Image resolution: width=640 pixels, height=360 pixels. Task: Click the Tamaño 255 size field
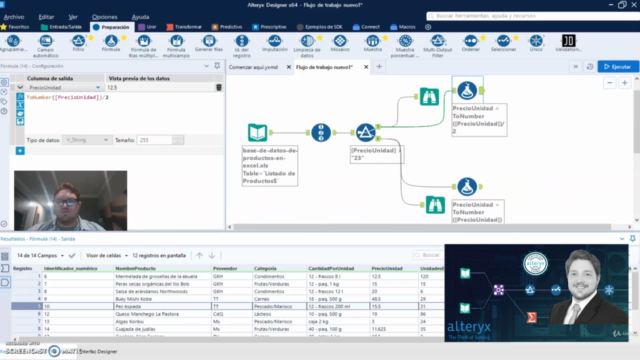(155, 140)
